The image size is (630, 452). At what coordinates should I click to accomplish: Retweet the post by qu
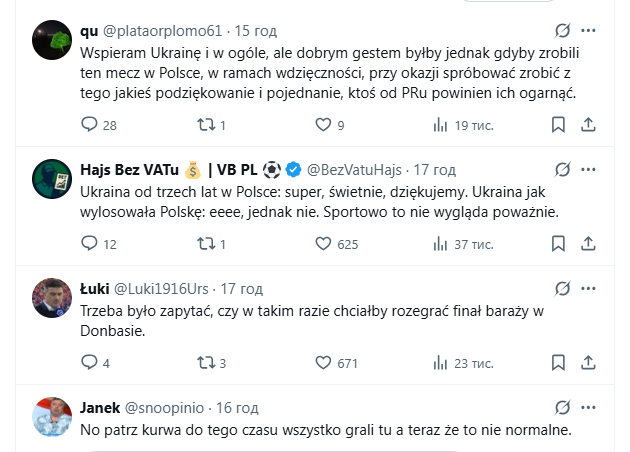(x=205, y=125)
